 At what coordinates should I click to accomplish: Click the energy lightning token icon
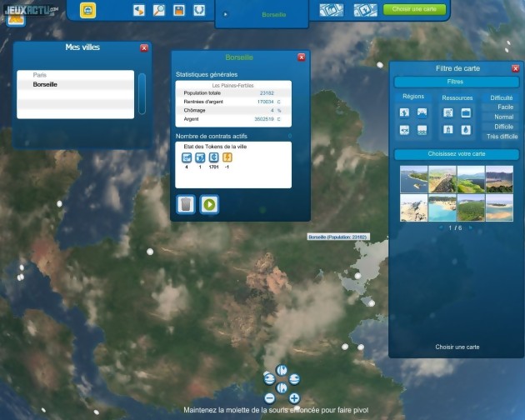[x=227, y=157]
